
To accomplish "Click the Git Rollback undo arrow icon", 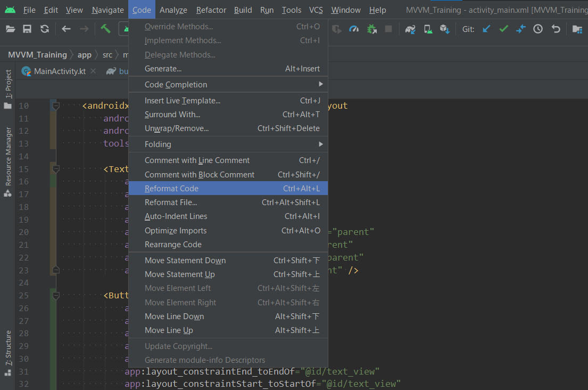I will [556, 29].
